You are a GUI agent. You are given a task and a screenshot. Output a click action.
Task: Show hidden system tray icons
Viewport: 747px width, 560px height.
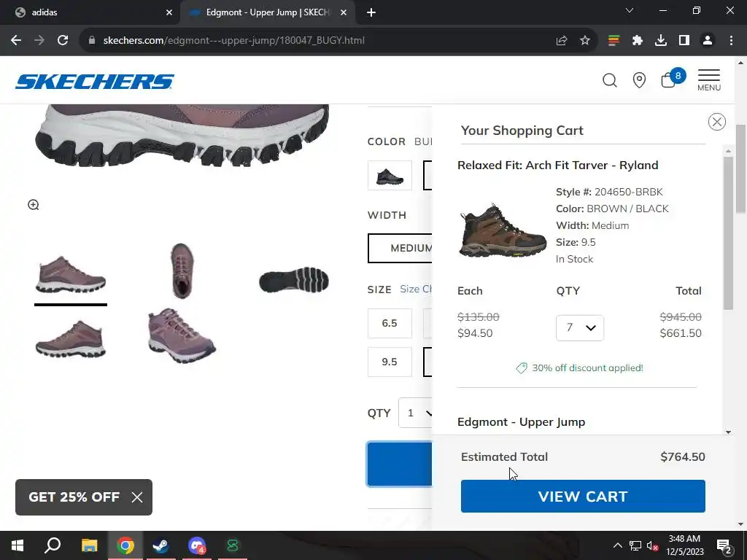click(617, 545)
